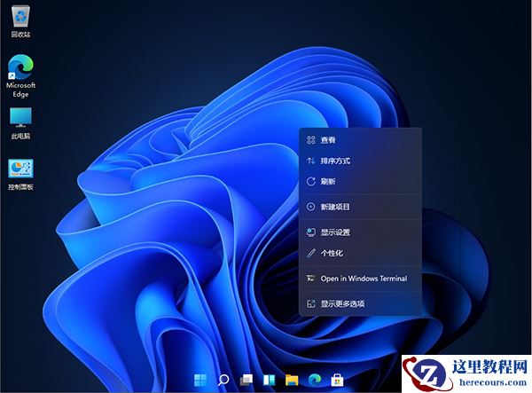Image resolution: width=532 pixels, height=393 pixels.
Task: Open the 控制面板 Control Panel desktop icon
Action: point(20,174)
